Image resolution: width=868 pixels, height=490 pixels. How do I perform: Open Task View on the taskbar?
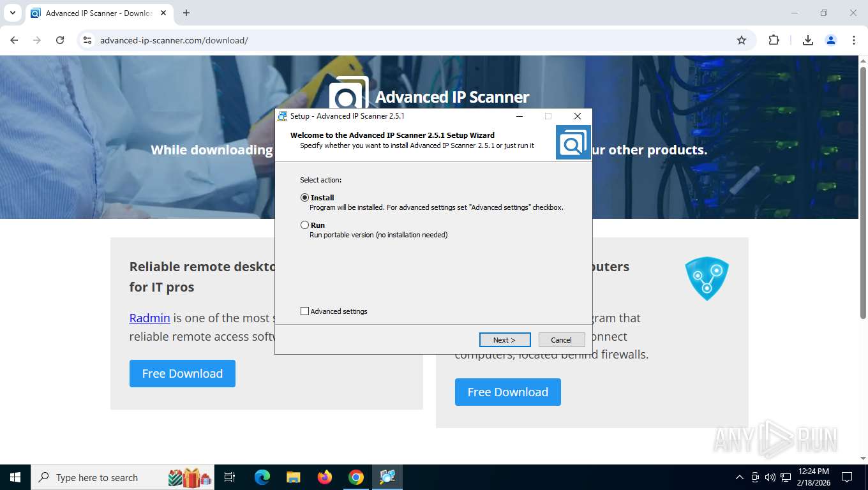point(230,477)
